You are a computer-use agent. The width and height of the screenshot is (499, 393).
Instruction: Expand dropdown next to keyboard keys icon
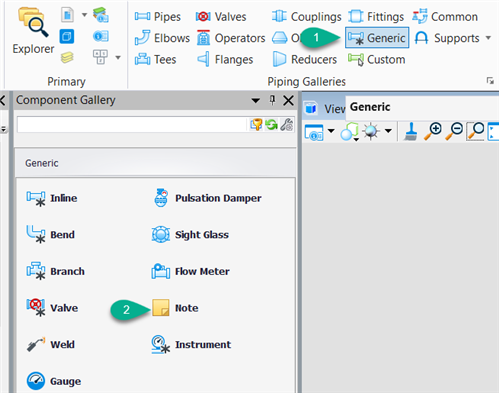118,57
